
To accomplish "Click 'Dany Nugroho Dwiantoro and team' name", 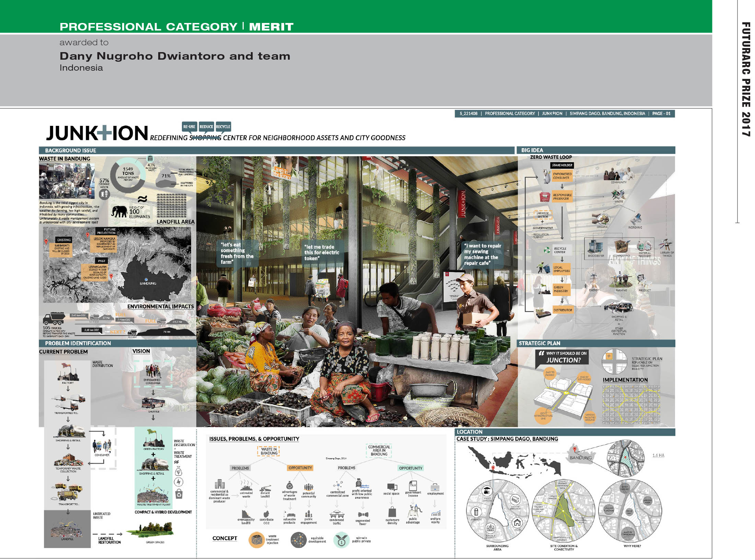I will tap(175, 56).
